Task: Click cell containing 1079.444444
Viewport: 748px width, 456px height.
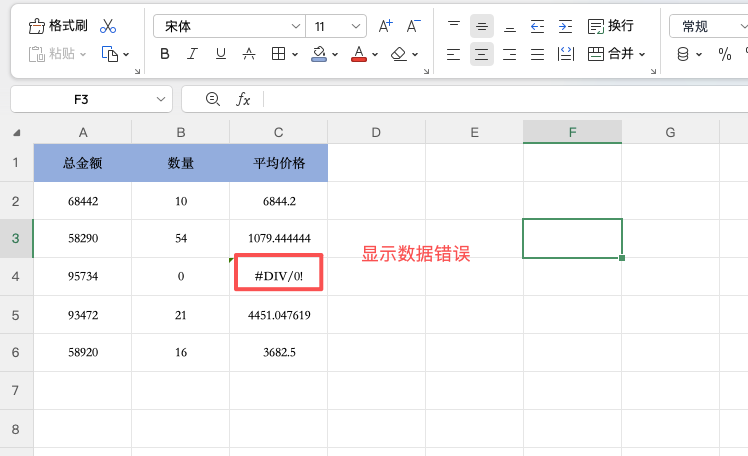Action: coord(279,238)
